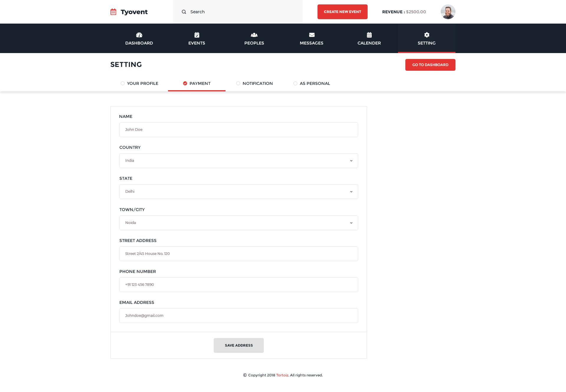The height and width of the screenshot is (392, 566).
Task: Select the As Personal radio option
Action: click(x=295, y=83)
